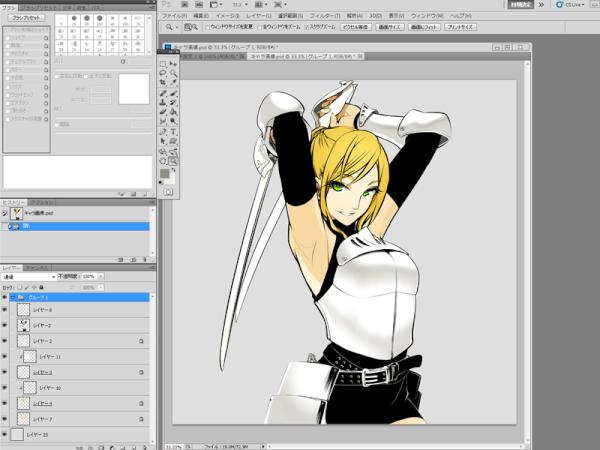Open the foreground color swatch

(164, 174)
